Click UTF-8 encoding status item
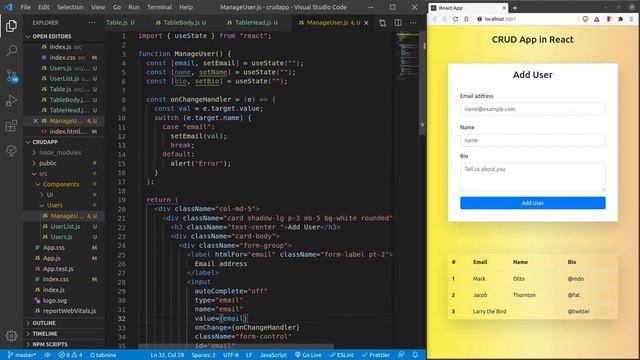The height and width of the screenshot is (360, 640). (x=231, y=355)
